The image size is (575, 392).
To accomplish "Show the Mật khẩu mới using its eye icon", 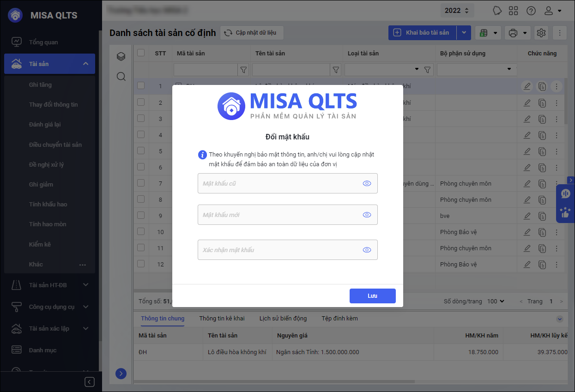I will pos(367,215).
